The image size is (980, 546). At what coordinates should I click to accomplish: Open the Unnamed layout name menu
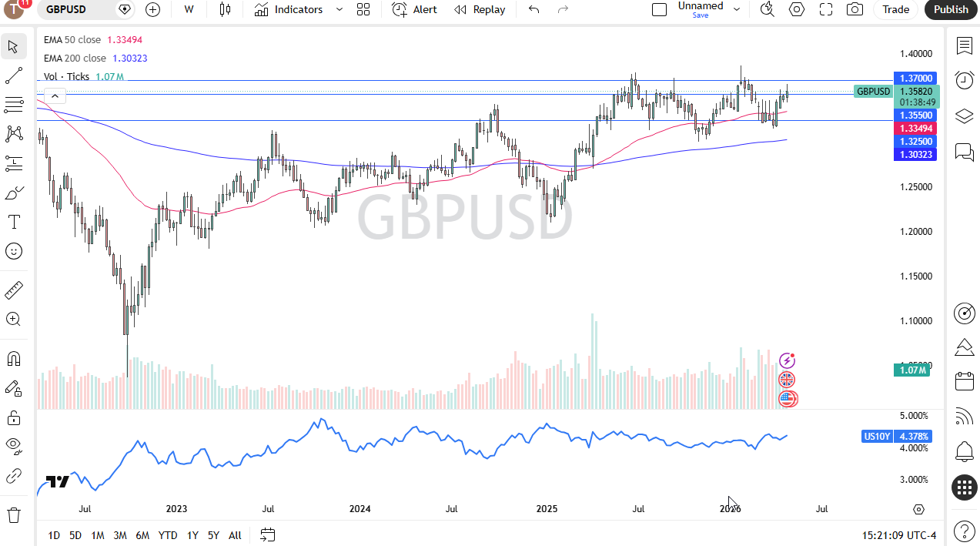pos(701,9)
